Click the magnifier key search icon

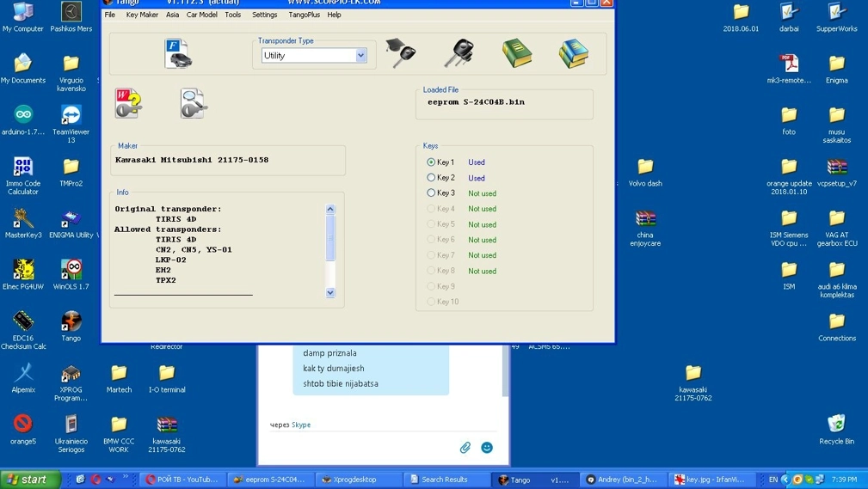coord(194,103)
